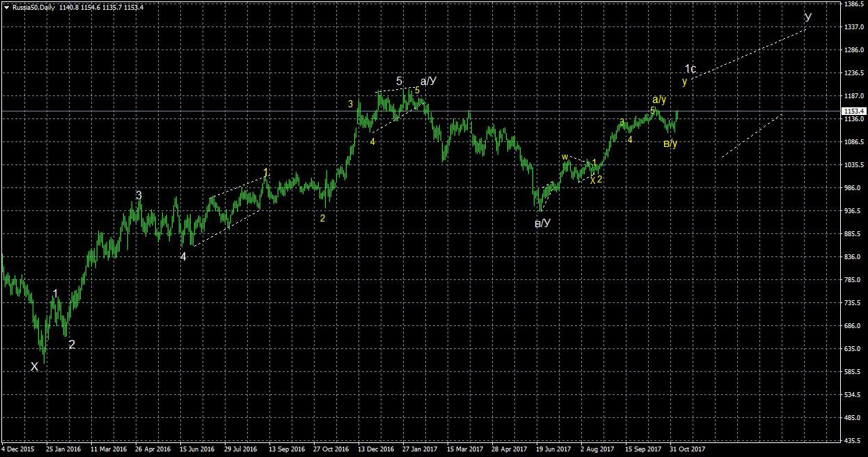The height and width of the screenshot is (457, 868).
Task: Click the 1187.0 price axis label
Action: point(853,96)
